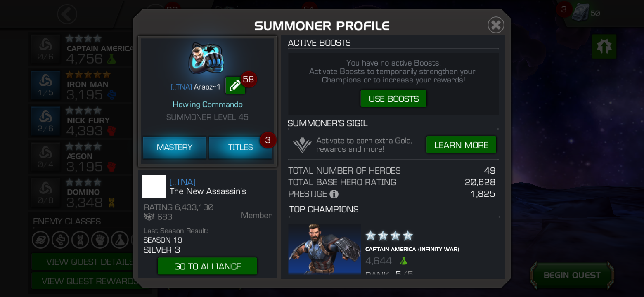
Task: Click the green upgrade arrow icon
Action: point(604,46)
